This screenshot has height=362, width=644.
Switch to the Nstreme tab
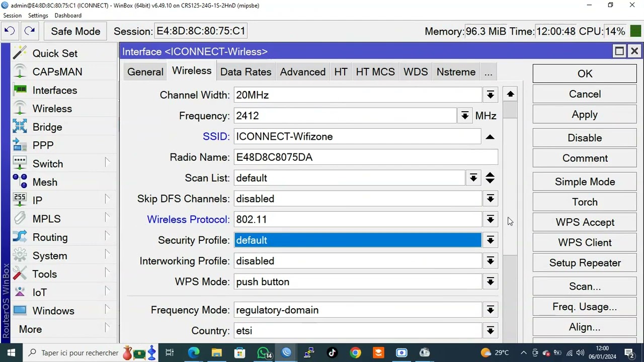[456, 72]
